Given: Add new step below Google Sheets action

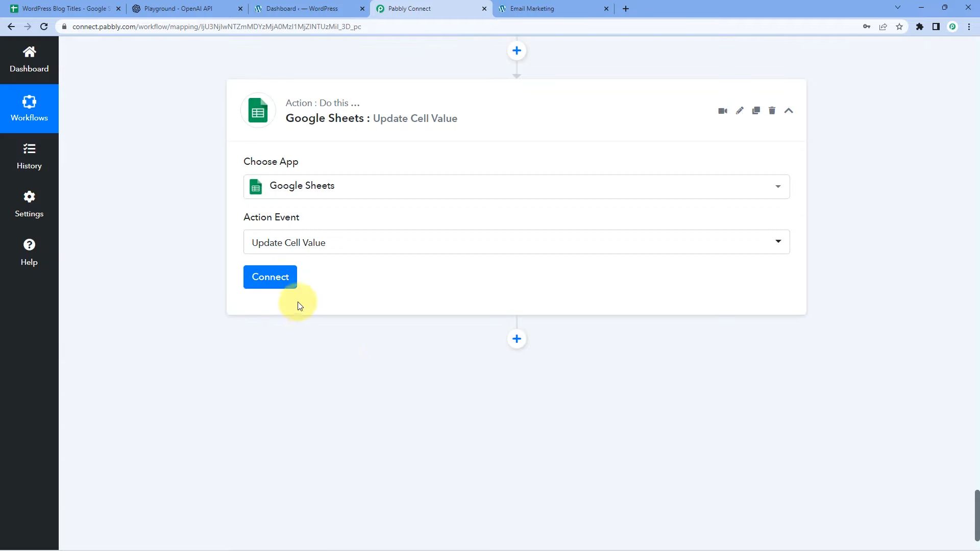Looking at the screenshot, I should pos(517,339).
